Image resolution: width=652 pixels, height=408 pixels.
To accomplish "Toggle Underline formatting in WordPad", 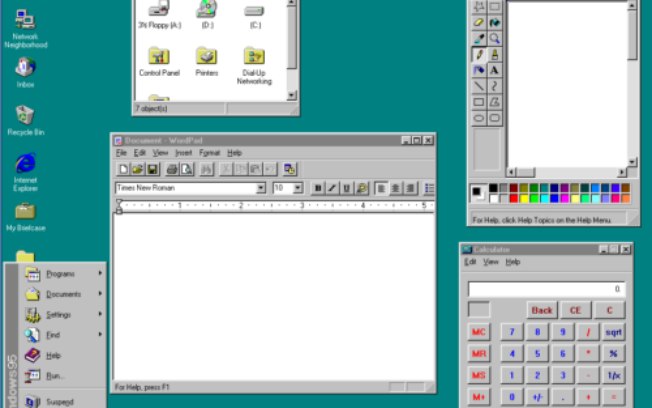I will 346,188.
